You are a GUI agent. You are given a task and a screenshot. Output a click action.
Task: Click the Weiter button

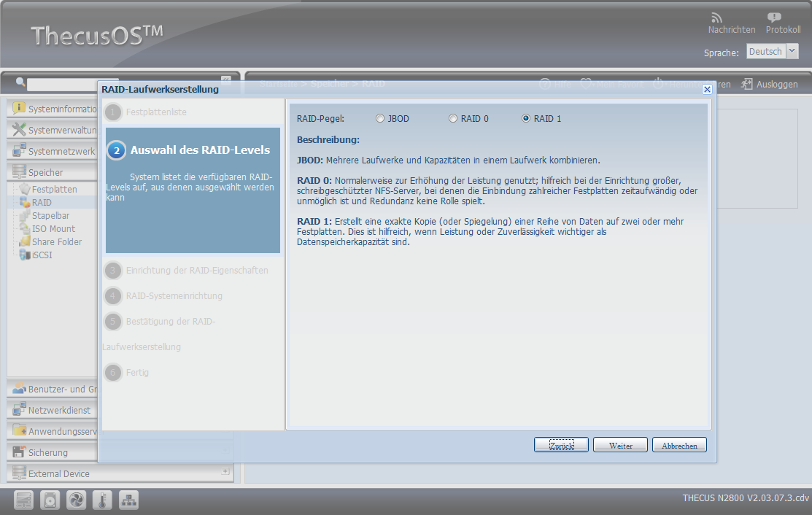coord(620,445)
